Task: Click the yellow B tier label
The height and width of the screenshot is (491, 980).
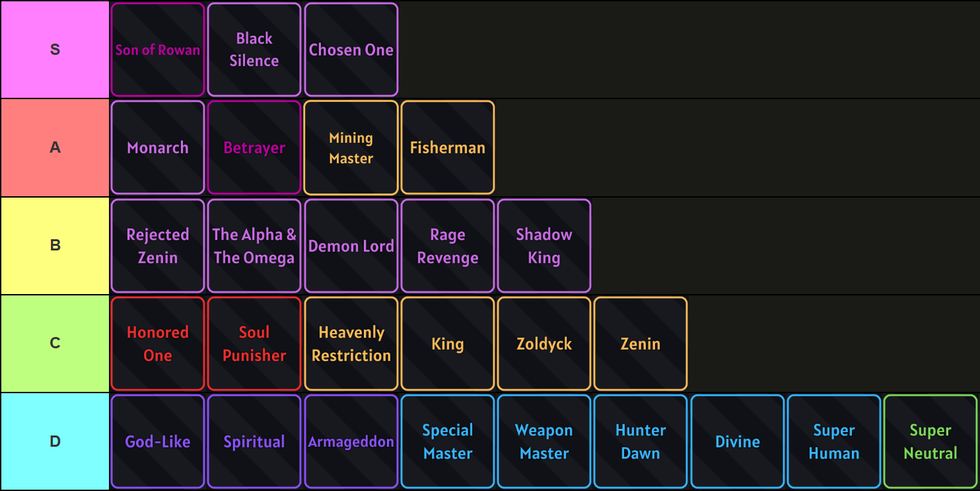Action: (55, 246)
